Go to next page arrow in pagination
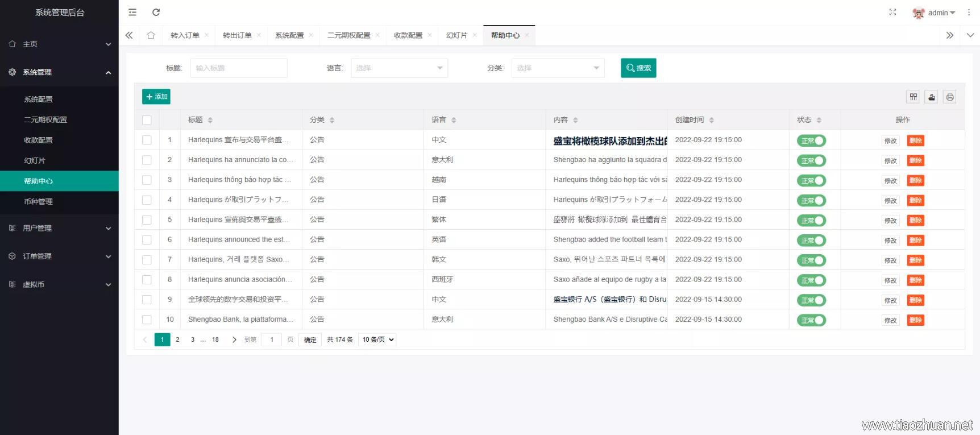 234,339
